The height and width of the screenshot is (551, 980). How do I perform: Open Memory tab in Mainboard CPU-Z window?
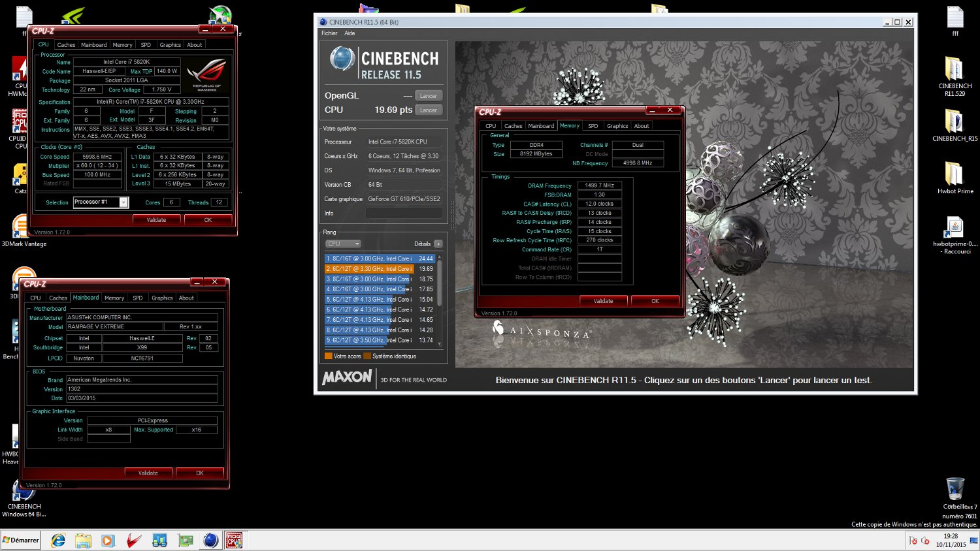tap(114, 298)
